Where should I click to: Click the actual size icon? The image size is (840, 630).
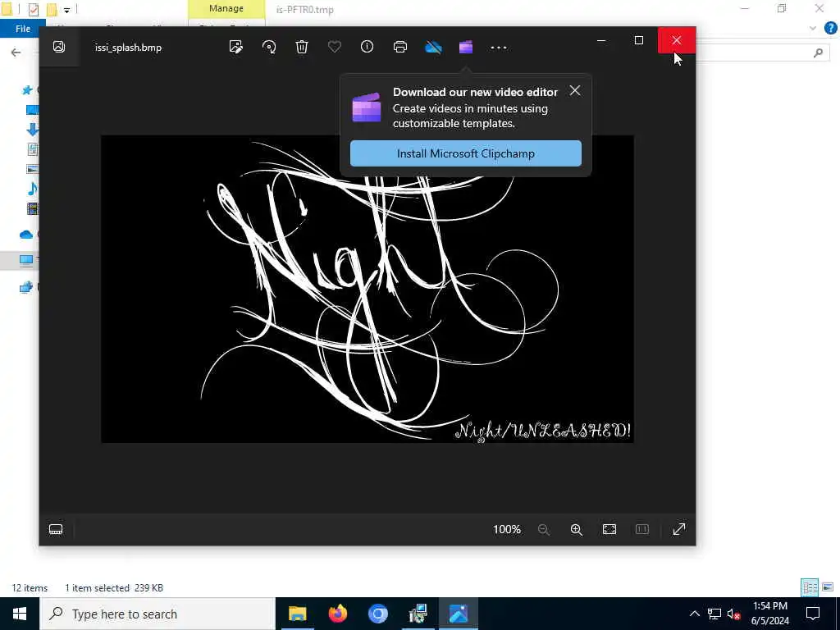point(641,530)
